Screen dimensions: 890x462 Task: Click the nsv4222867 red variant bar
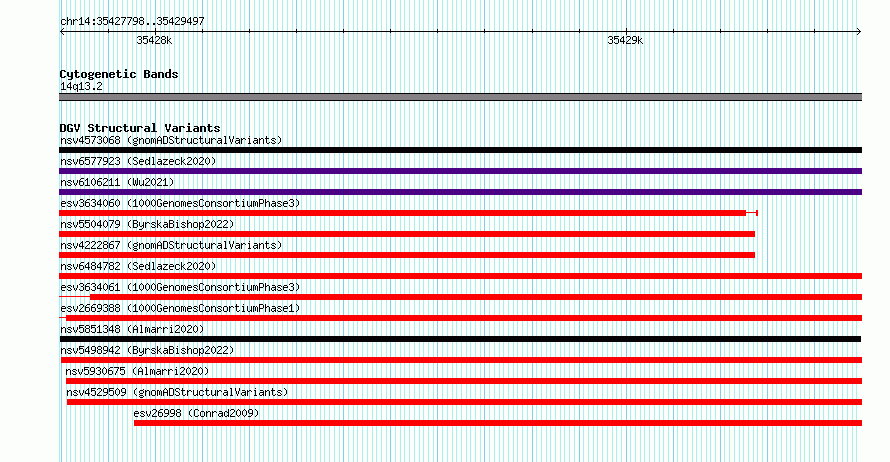pyautogui.click(x=407, y=255)
